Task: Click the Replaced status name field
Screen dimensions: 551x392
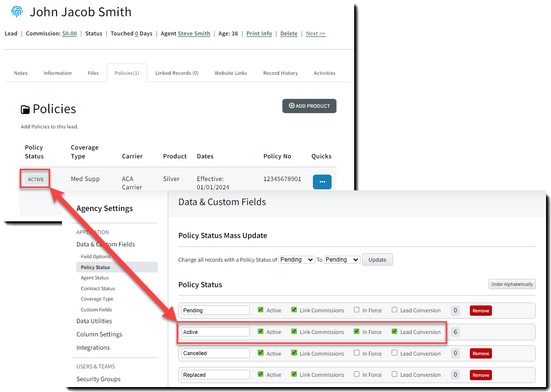Action: (215, 374)
